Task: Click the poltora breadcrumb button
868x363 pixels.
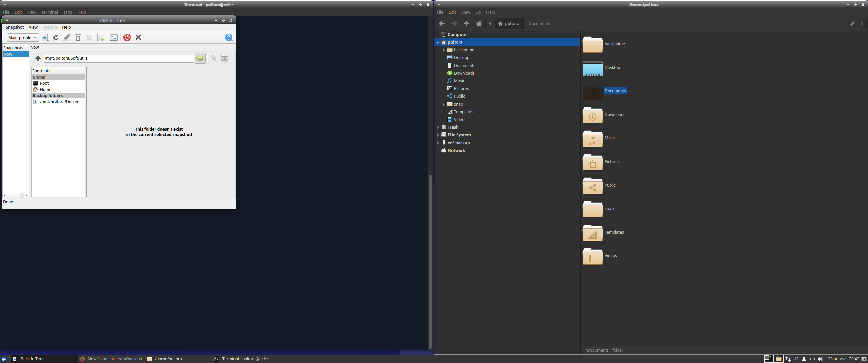Action: pyautogui.click(x=509, y=23)
